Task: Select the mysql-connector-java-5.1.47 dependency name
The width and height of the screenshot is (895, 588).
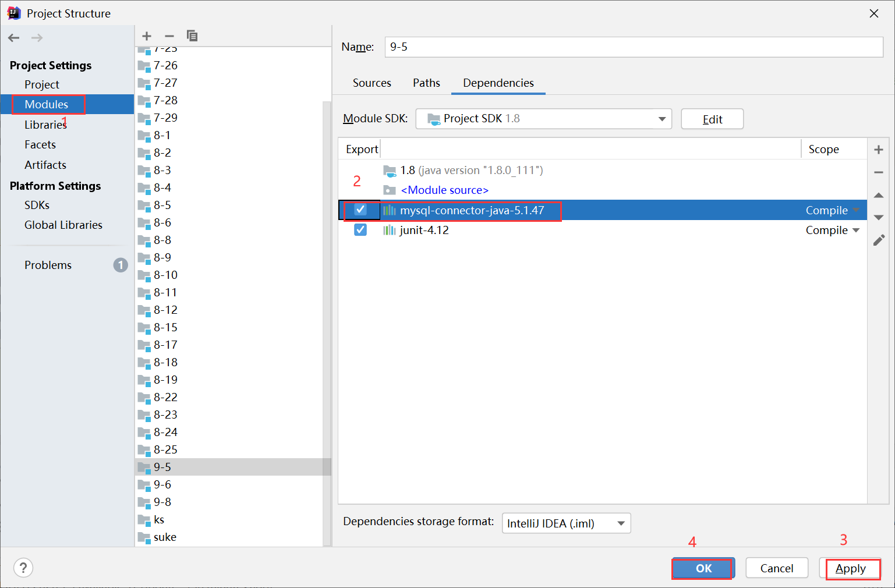Action: tap(472, 210)
